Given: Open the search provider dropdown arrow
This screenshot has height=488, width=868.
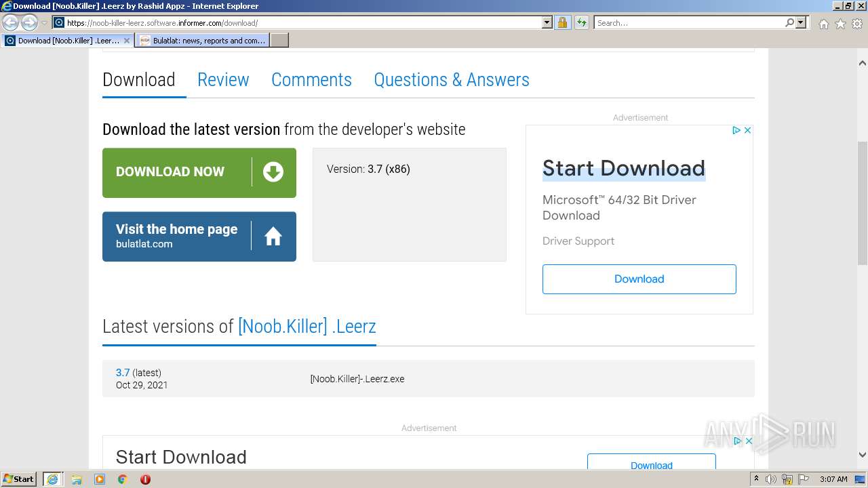Looking at the screenshot, I should [801, 22].
